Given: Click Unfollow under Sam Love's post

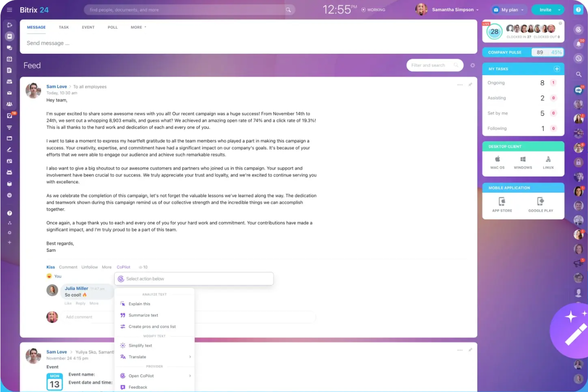Looking at the screenshot, I should [90, 267].
